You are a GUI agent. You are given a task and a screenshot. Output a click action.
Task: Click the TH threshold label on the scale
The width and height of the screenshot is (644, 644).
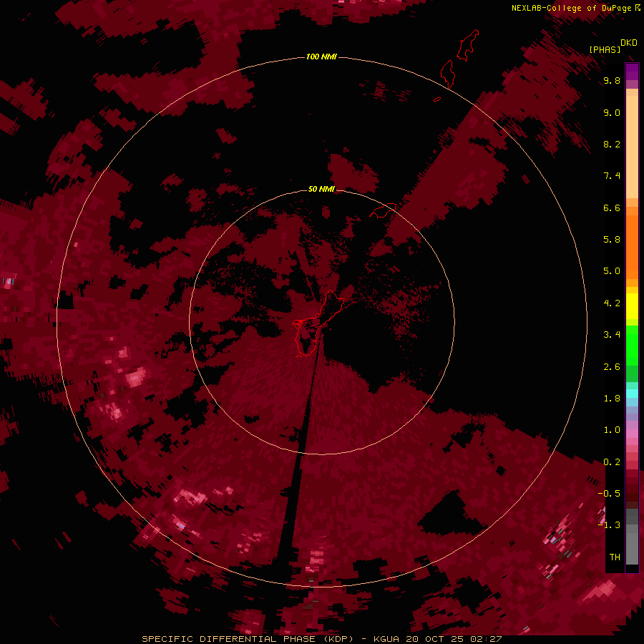tap(615, 557)
